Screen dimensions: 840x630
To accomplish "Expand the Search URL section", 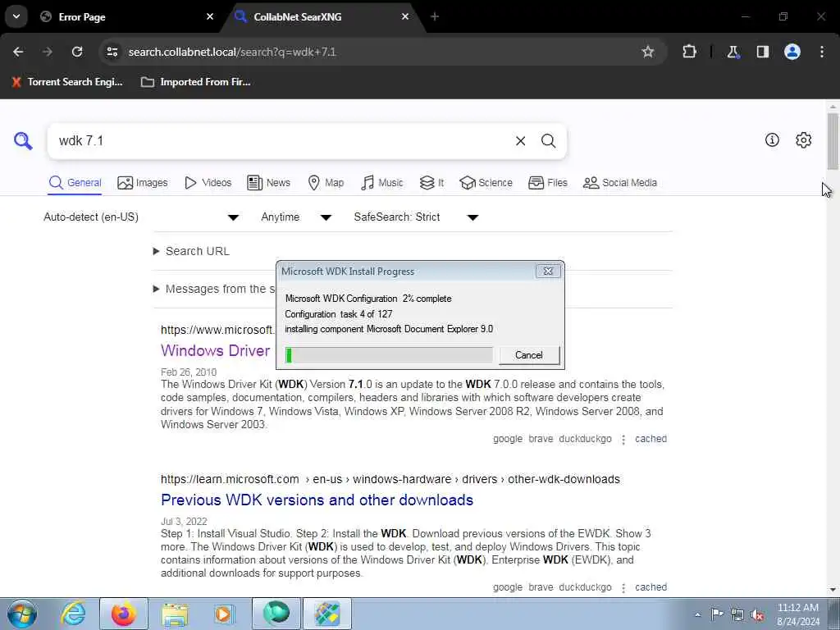I will [192, 251].
